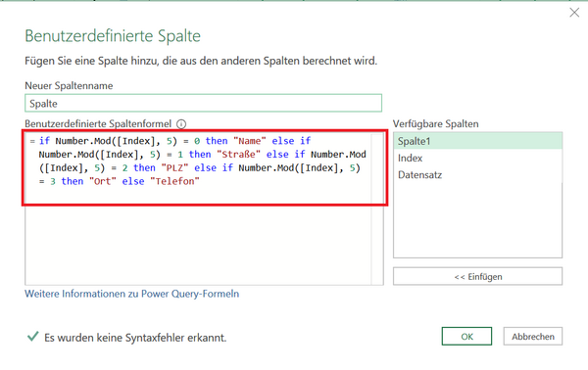The height and width of the screenshot is (370, 588).
Task: Place cursor in "Straße" string of formula
Action: 238,155
